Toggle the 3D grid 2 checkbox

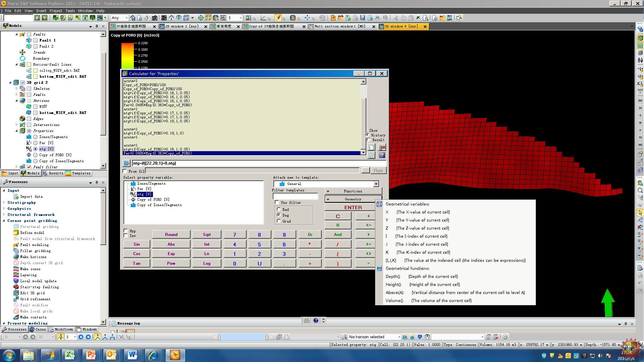[x=22, y=82]
